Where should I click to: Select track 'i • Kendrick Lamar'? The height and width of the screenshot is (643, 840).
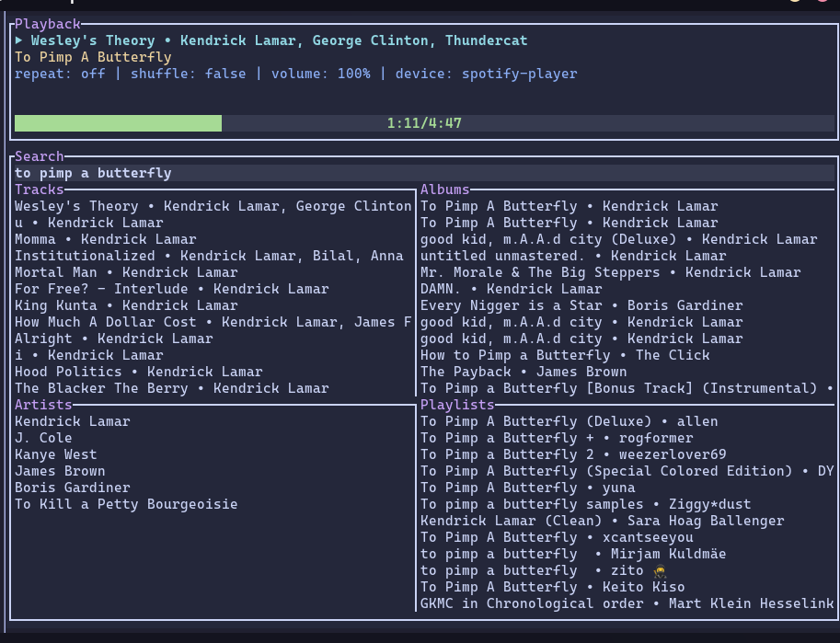click(x=89, y=356)
